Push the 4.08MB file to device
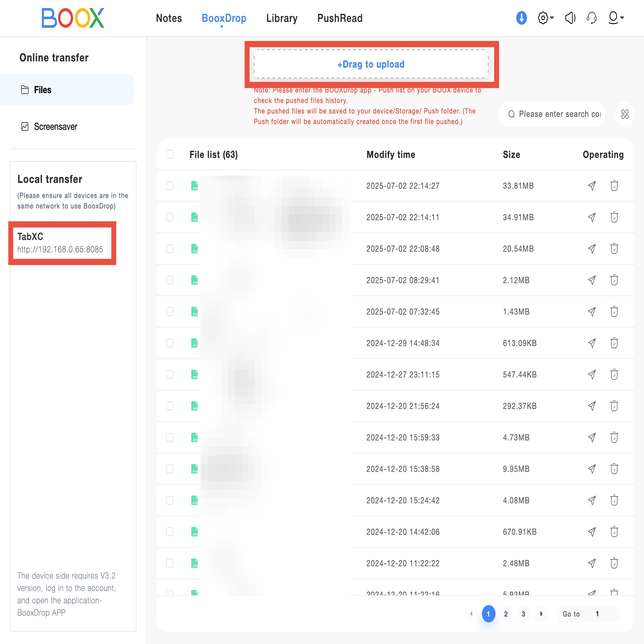 pyautogui.click(x=592, y=500)
